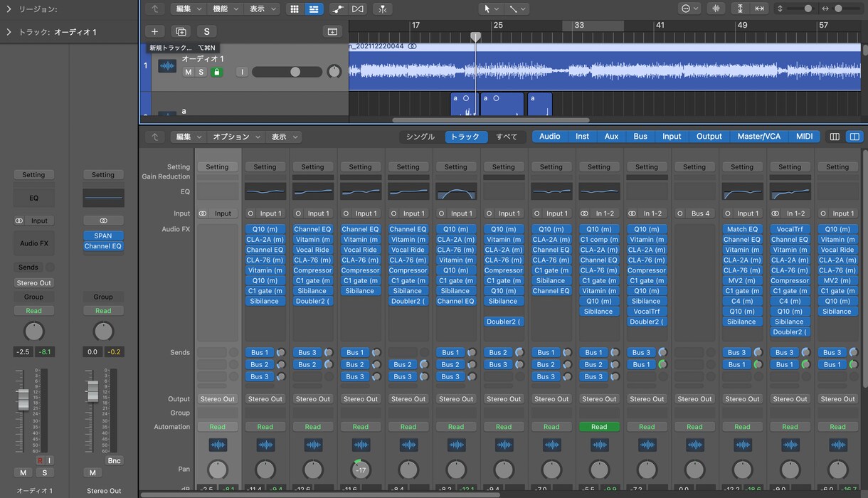Mute the オーディオ 1 track in header
The image size is (868, 498).
click(189, 72)
